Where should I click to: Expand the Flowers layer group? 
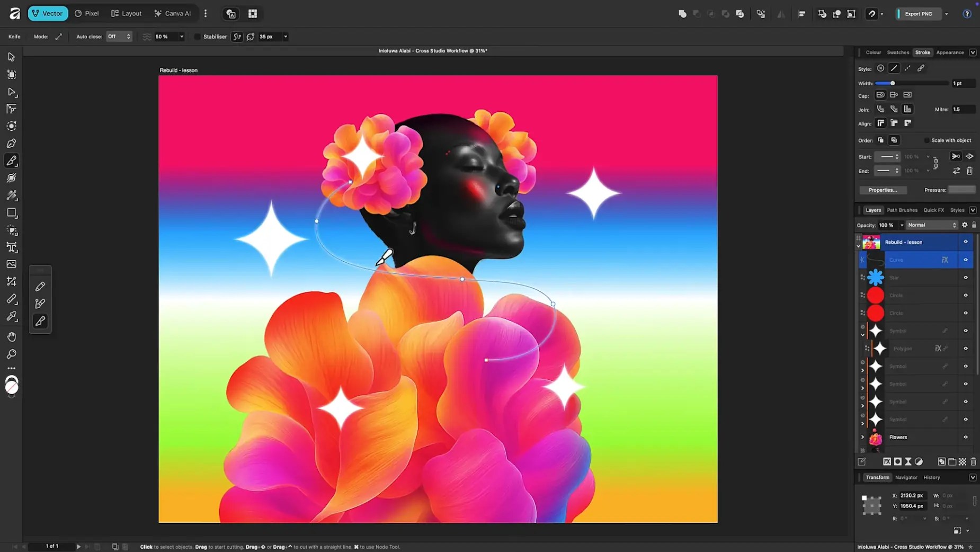coord(862,437)
